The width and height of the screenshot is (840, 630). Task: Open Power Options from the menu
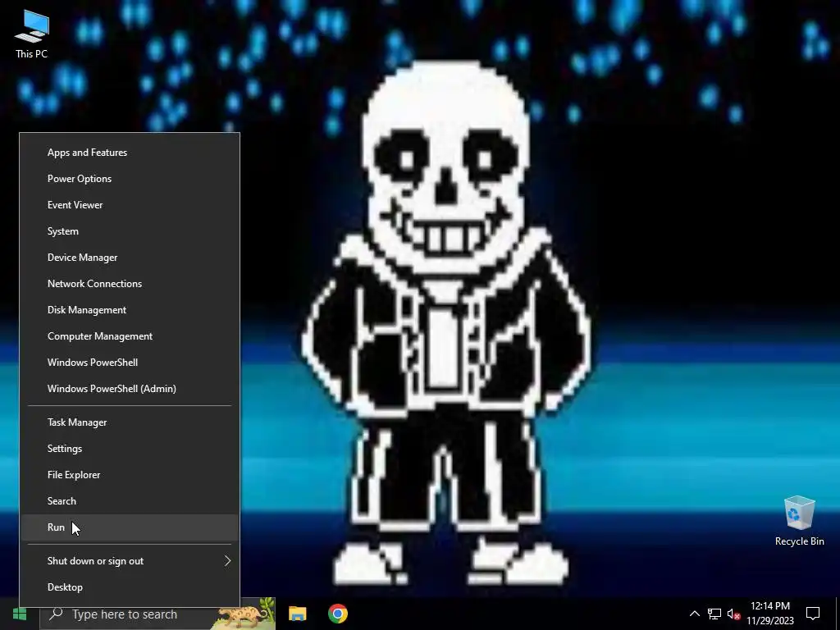coord(130,179)
